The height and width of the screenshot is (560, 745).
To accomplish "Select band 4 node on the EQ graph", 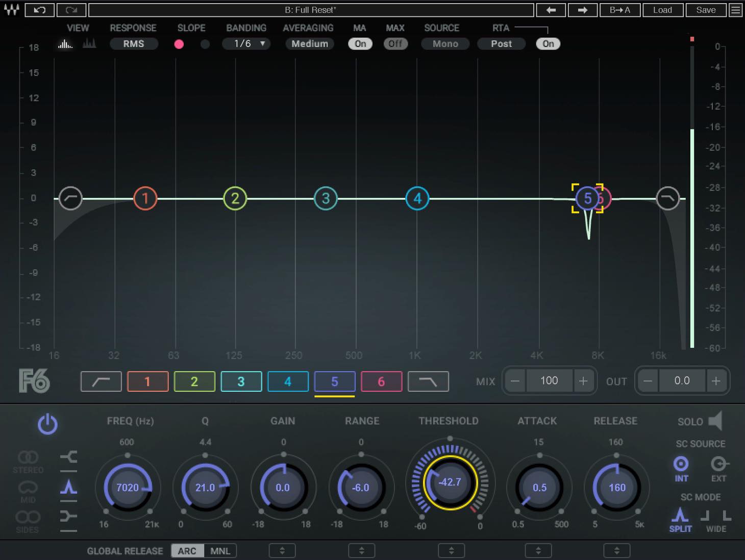I will [417, 198].
